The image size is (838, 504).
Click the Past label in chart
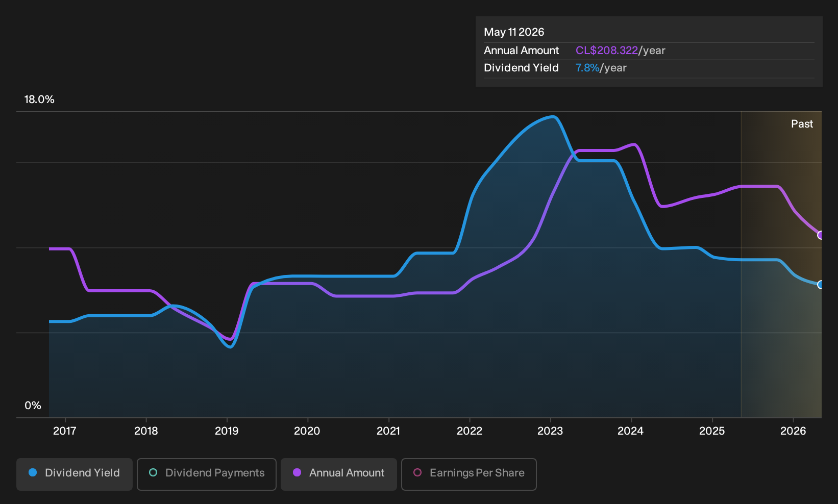pos(802,124)
